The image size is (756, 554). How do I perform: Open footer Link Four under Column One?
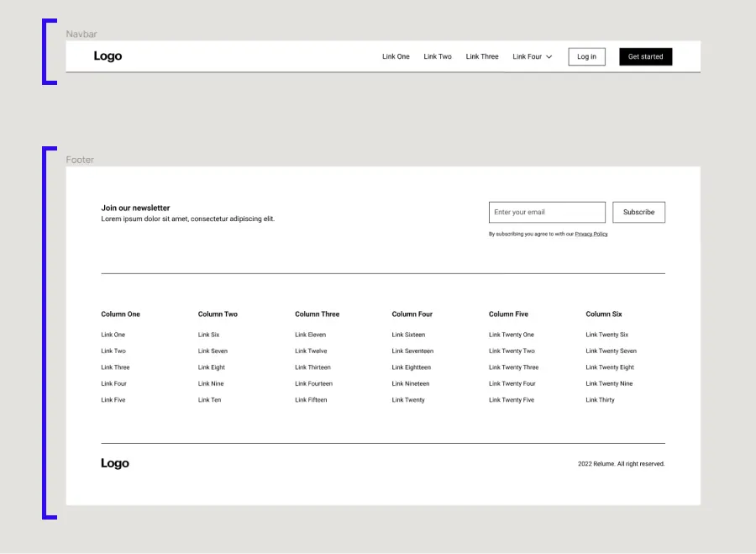tap(113, 383)
